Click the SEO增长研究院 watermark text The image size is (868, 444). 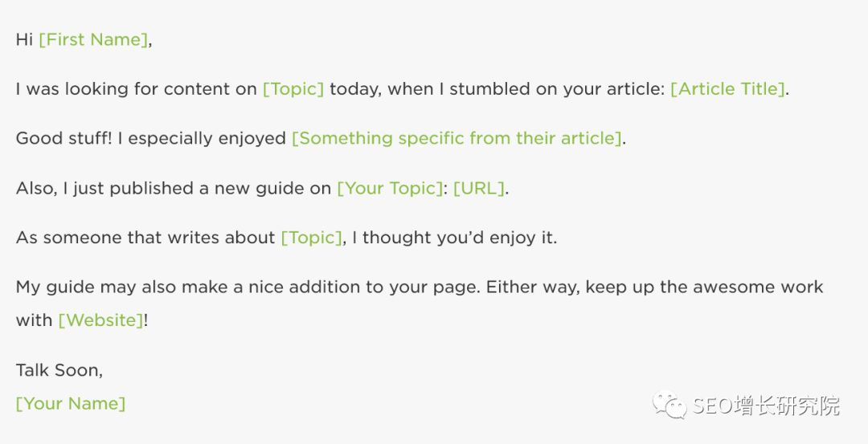click(x=766, y=405)
